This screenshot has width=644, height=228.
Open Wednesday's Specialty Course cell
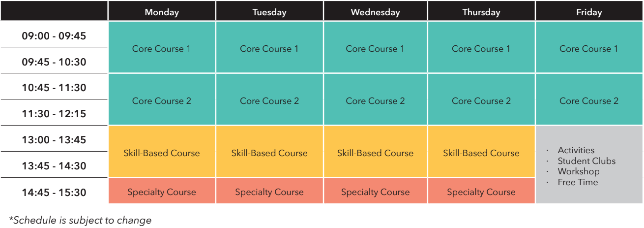pos(375,192)
